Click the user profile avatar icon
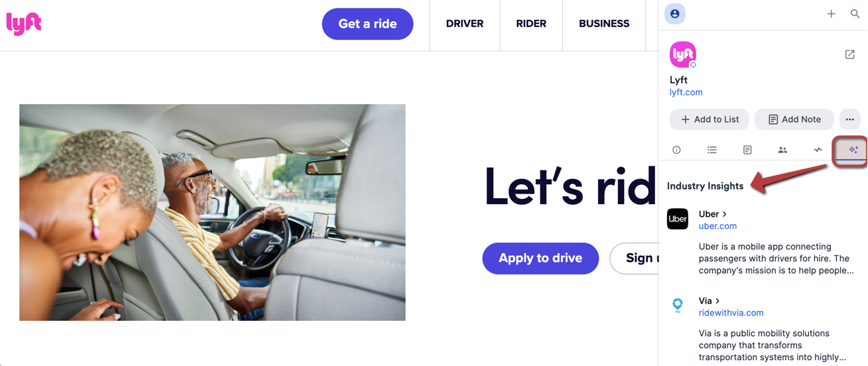The width and height of the screenshot is (868, 366). (x=675, y=14)
